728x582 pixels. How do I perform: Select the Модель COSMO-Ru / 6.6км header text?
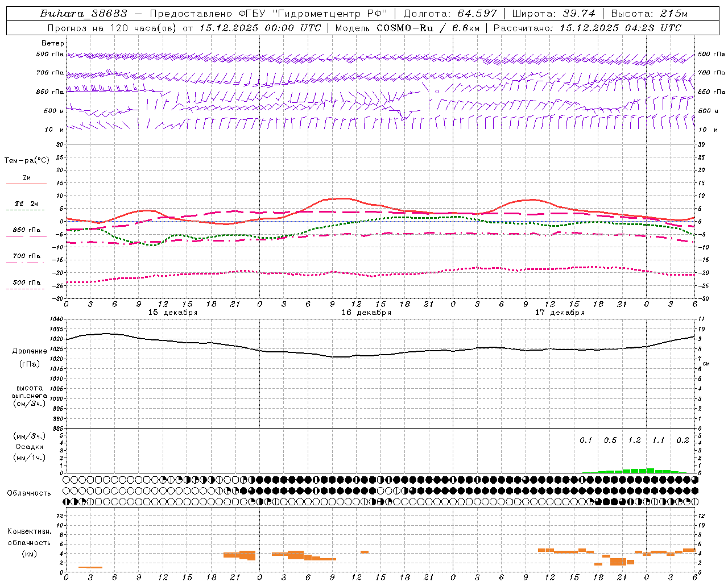coord(407,28)
